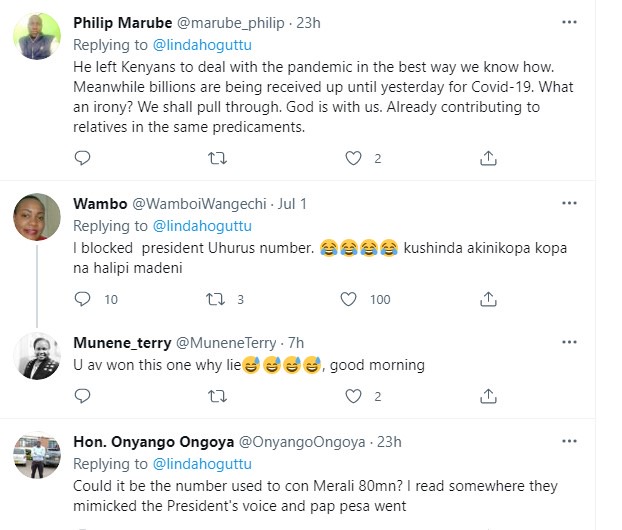The image size is (622, 530).
Task: Open more options on Wambo's tweet
Action: (569, 204)
